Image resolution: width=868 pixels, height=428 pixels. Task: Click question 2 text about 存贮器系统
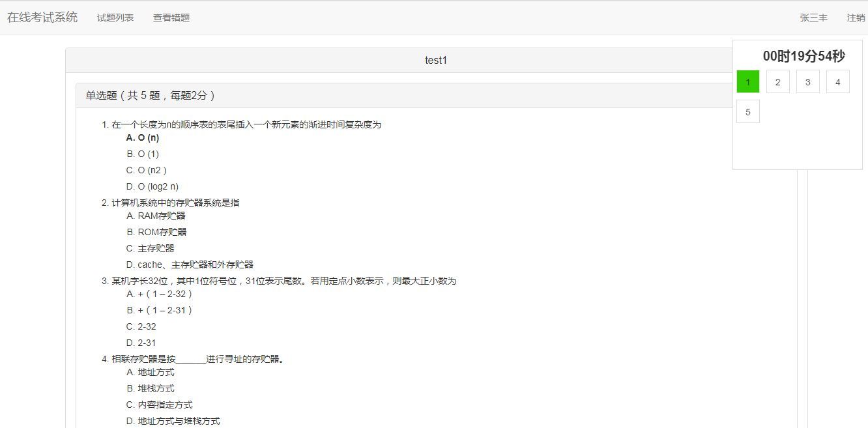coord(175,203)
